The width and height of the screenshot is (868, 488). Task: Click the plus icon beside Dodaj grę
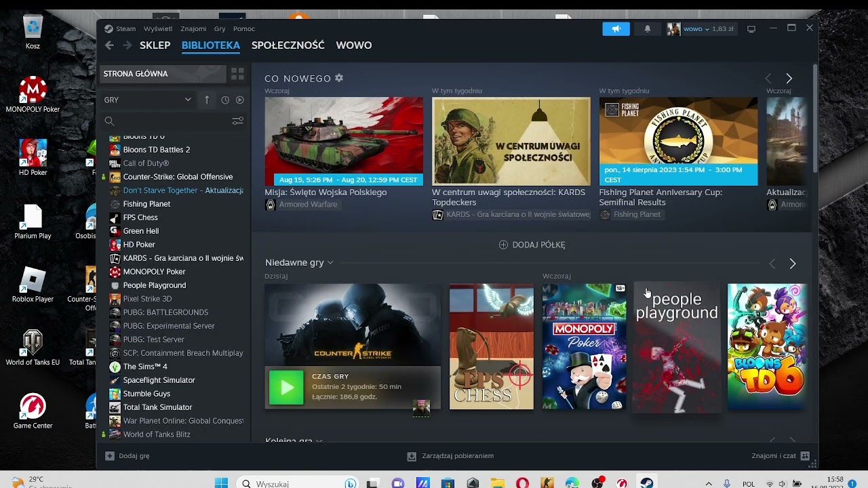coord(110,456)
